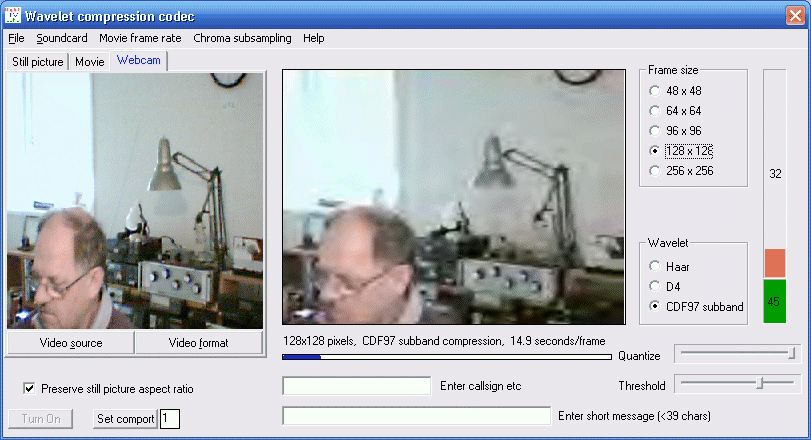Click the Enter callsign input field
The height and width of the screenshot is (440, 811).
point(356,386)
